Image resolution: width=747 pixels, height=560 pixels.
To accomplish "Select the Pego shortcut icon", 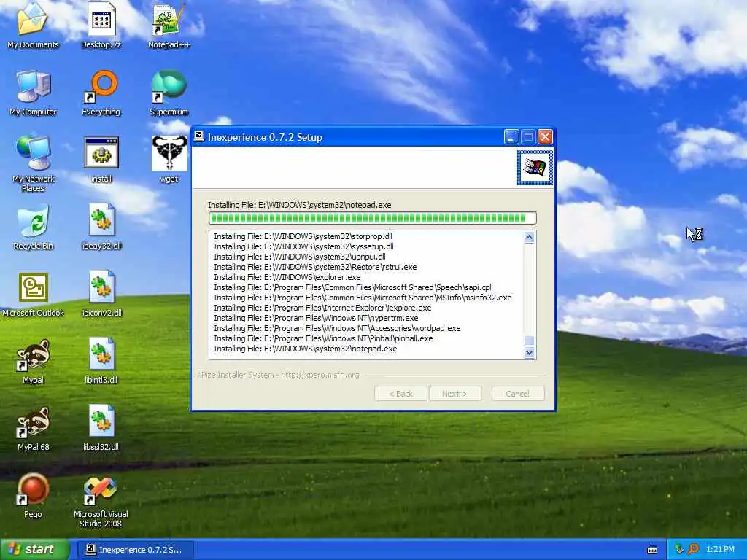I will tap(33, 496).
